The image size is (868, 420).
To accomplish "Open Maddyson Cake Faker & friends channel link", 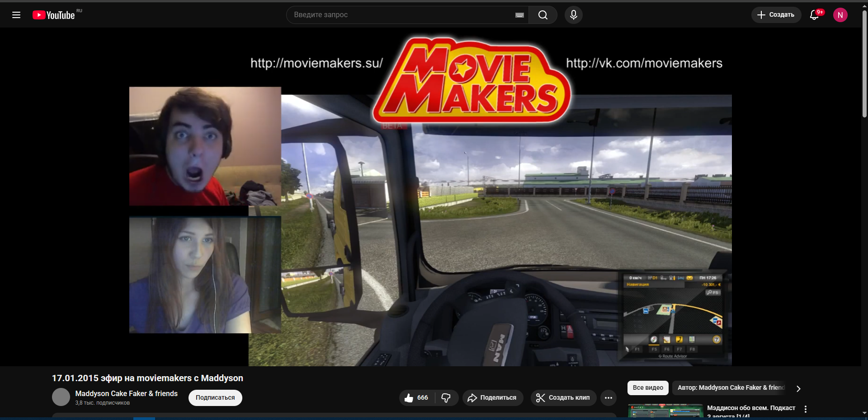I will [127, 394].
